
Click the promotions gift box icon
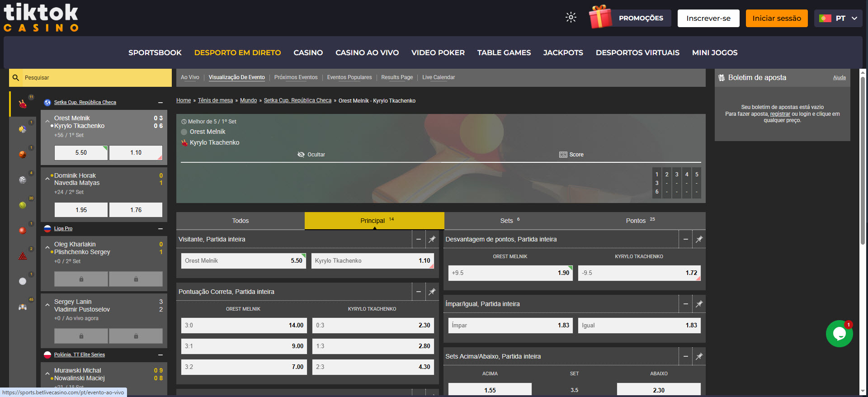point(600,18)
